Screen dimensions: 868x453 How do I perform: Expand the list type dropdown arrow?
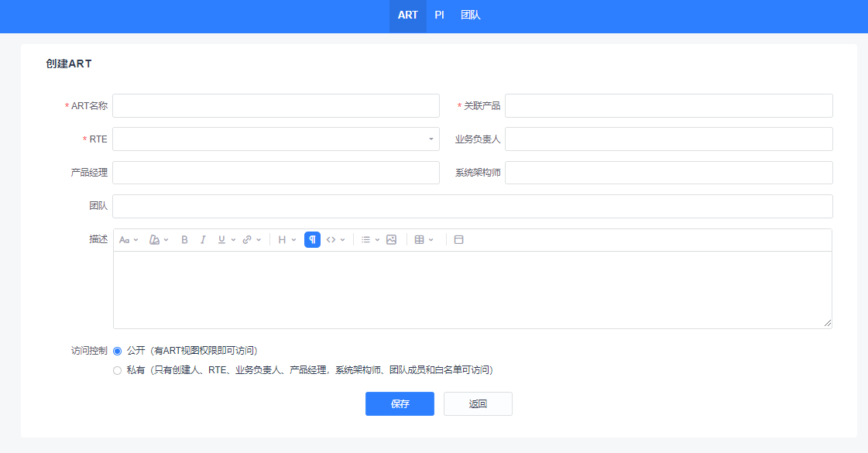click(378, 240)
